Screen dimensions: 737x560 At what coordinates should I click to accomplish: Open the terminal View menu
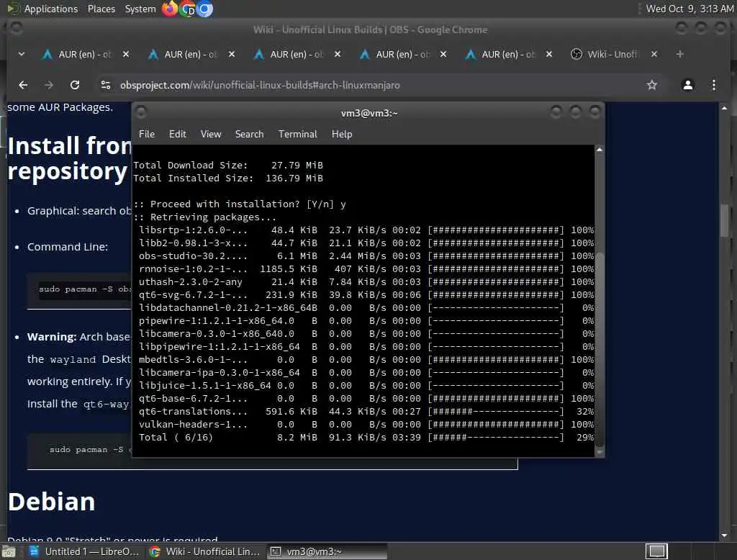(211, 134)
